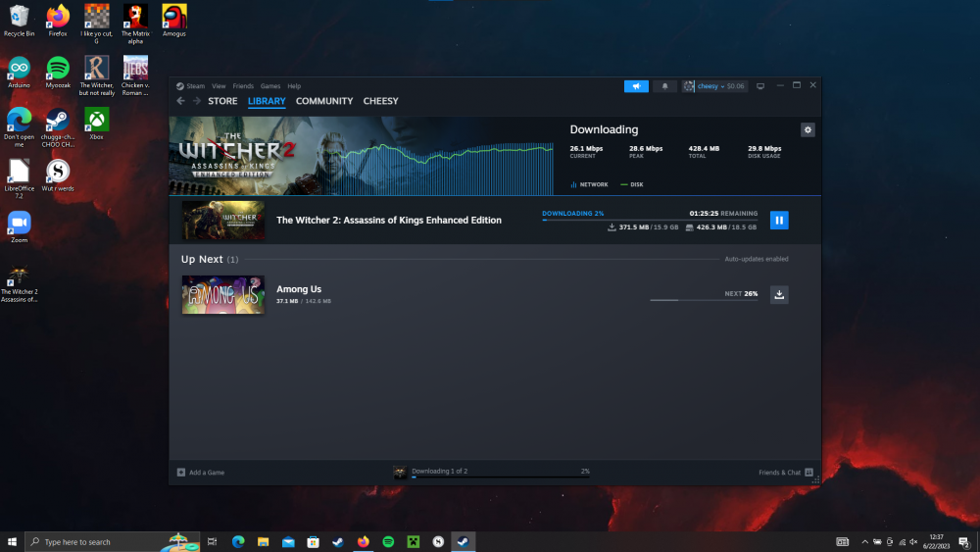Click the cheesy account avatar
This screenshot has width=980, height=552.
[688, 86]
